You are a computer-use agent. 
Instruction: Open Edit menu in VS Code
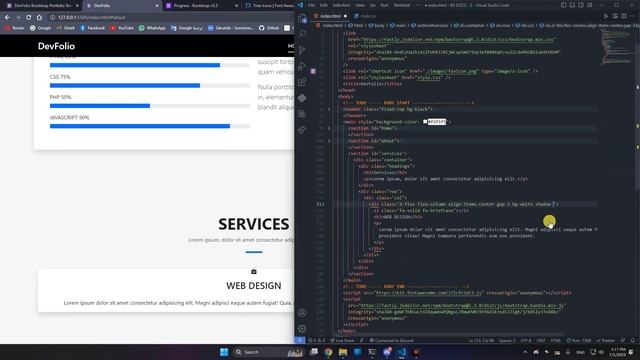click(324, 5)
